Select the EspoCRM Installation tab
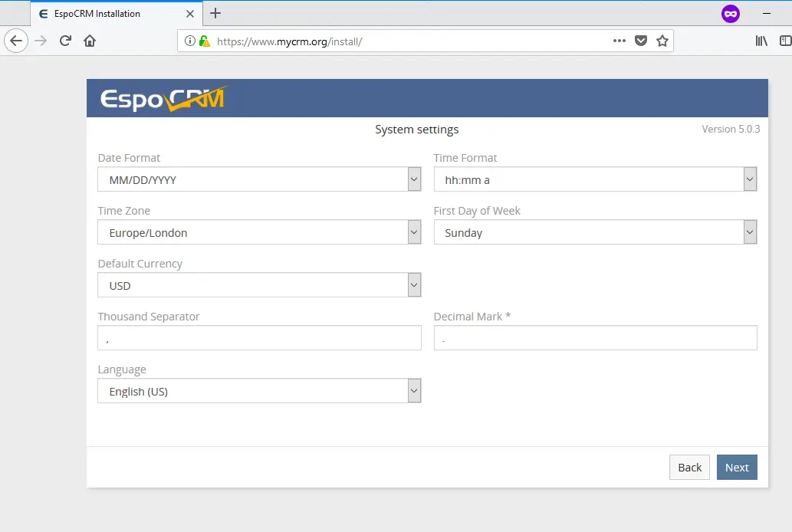The width and height of the screenshot is (792, 532). tap(117, 14)
